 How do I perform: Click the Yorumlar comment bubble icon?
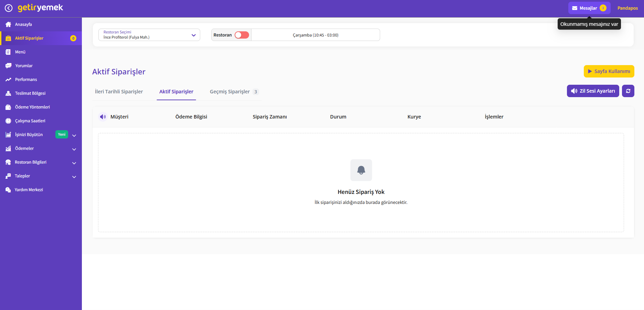coord(8,66)
